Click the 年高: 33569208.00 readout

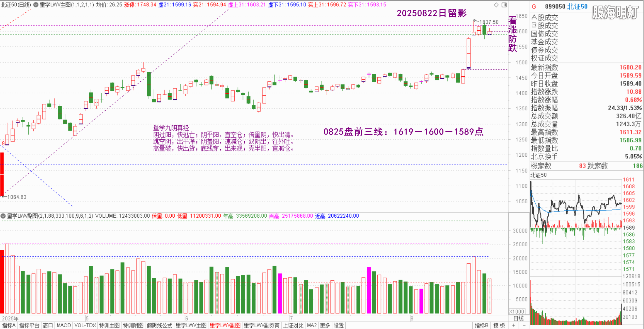point(245,216)
